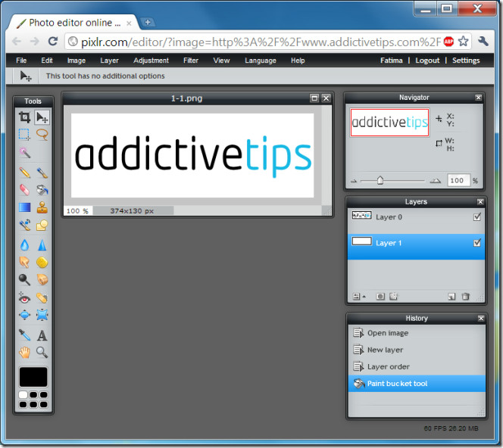Select the Crop tool

[x=24, y=117]
